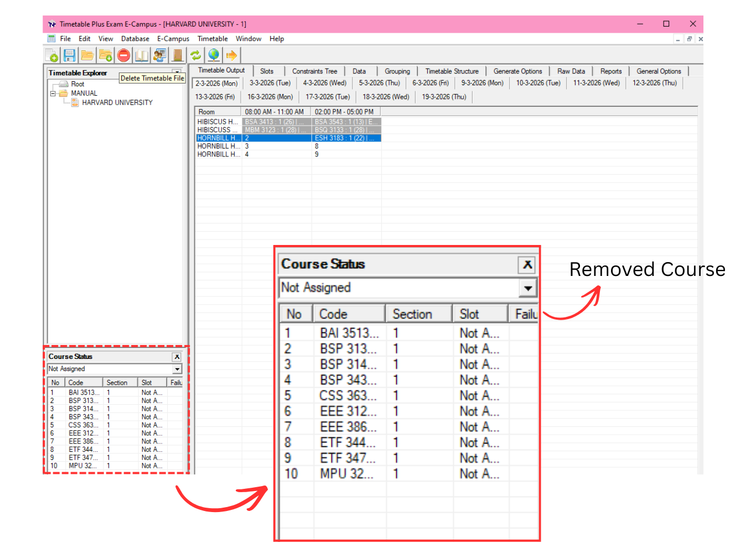Screen dimensions: 756x548
Task: Select the 19-3-2026 (Thu) date tab
Action: [x=444, y=97]
